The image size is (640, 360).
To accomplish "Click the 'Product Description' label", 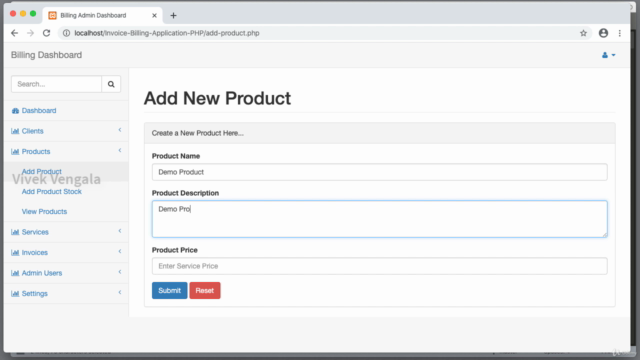I will [185, 193].
